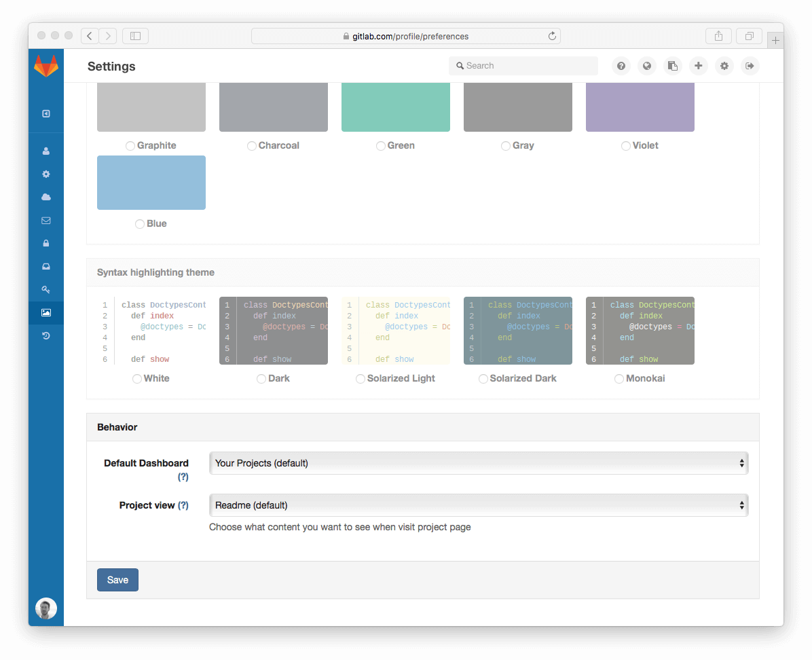812x660 pixels.
Task: Open the Default Dashboard dropdown
Action: point(479,463)
